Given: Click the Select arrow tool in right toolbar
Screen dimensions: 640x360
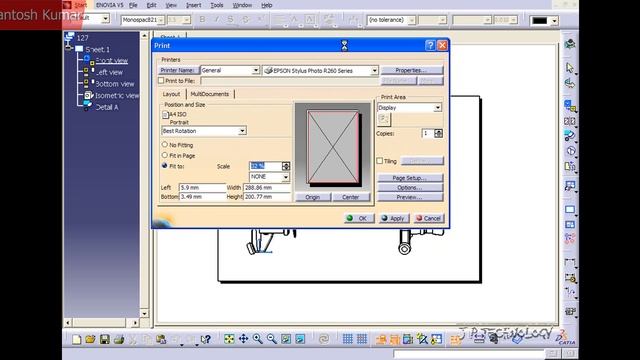Looking at the screenshot, I should [x=570, y=68].
